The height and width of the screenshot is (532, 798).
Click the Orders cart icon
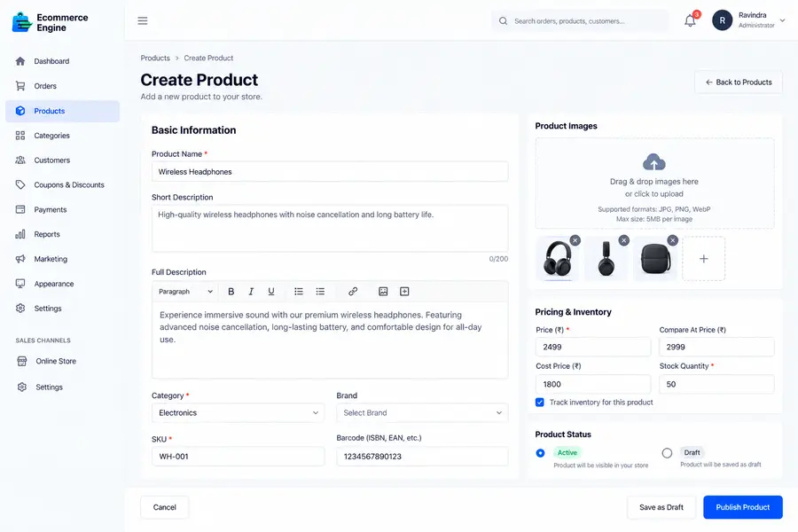pos(20,86)
